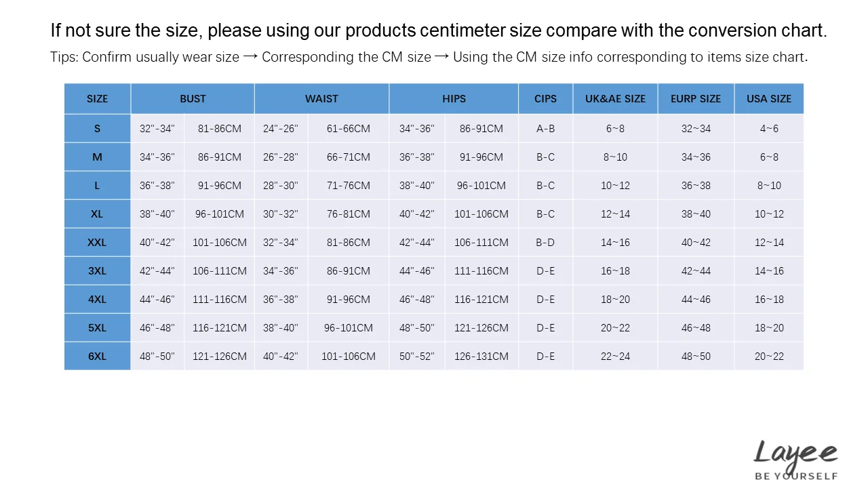The height and width of the screenshot is (488, 868).
Task: Click the EURP SIZE header
Action: click(x=696, y=99)
